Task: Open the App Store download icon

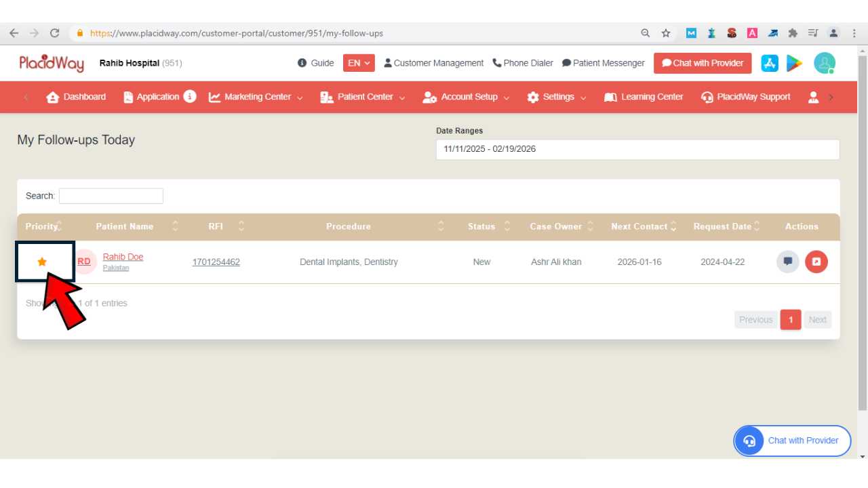Action: click(769, 63)
